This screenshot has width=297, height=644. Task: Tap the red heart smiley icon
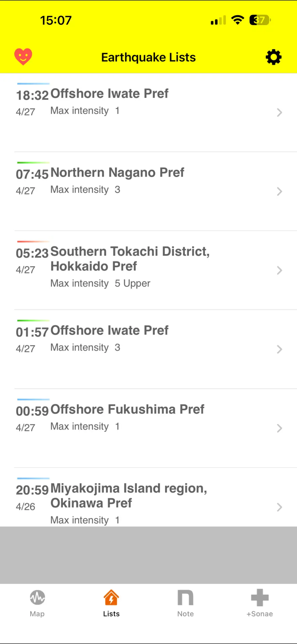pyautogui.click(x=23, y=56)
